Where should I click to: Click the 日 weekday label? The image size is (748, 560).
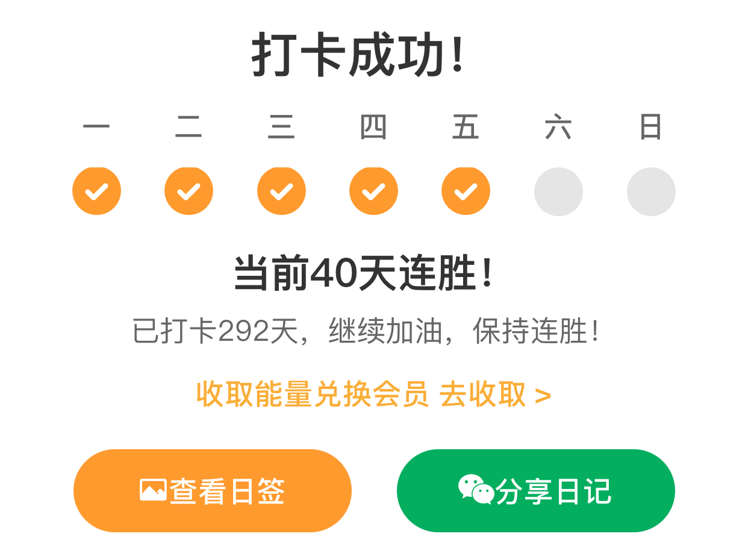click(x=651, y=128)
